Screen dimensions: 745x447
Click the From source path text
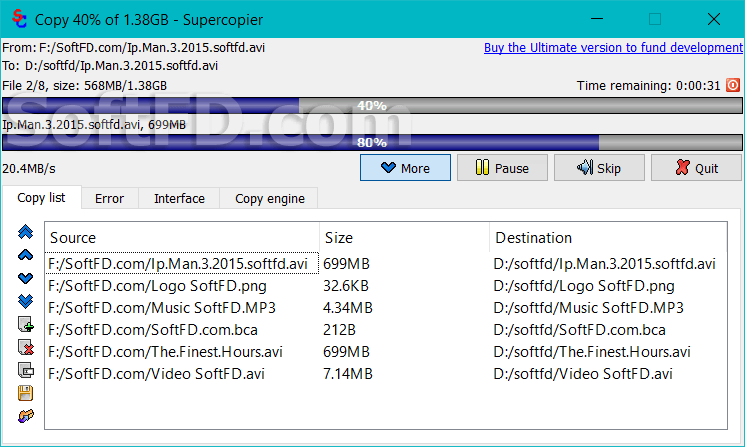click(134, 48)
